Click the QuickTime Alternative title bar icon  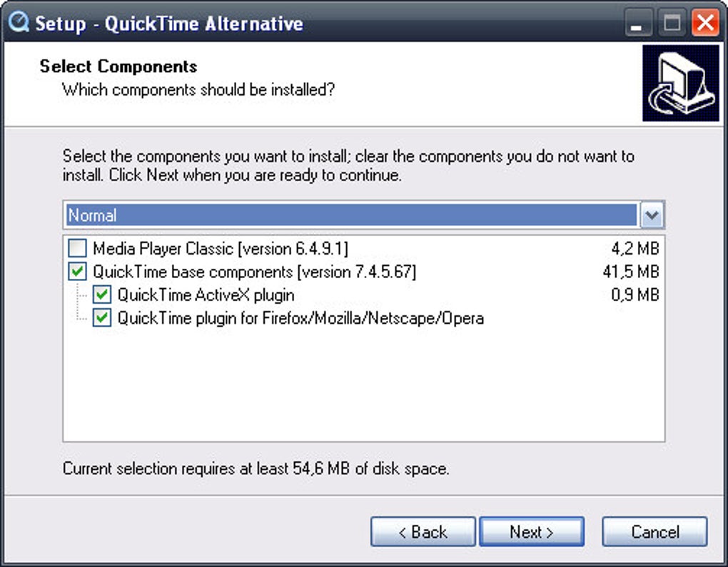click(x=18, y=23)
